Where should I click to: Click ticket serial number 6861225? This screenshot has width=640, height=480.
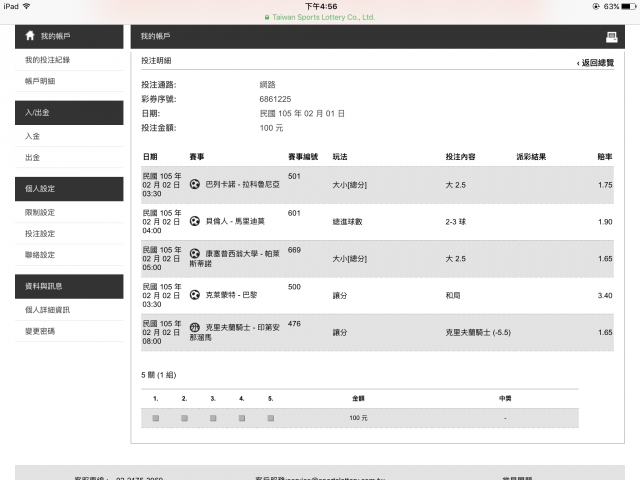275,99
